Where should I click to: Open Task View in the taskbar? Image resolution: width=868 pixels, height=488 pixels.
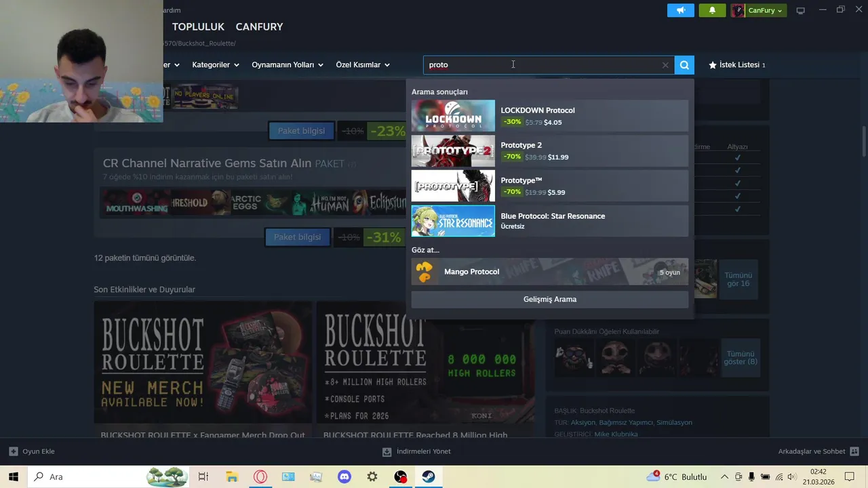pos(203,476)
